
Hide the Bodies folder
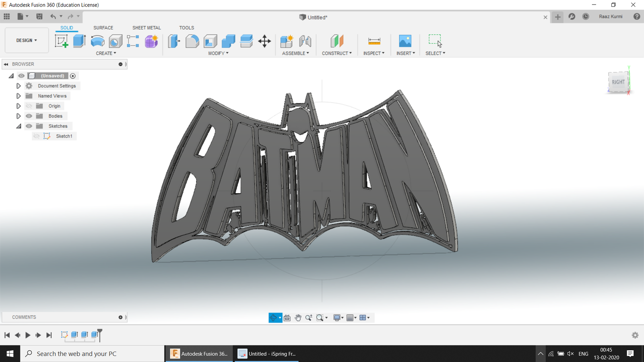pyautogui.click(x=29, y=116)
